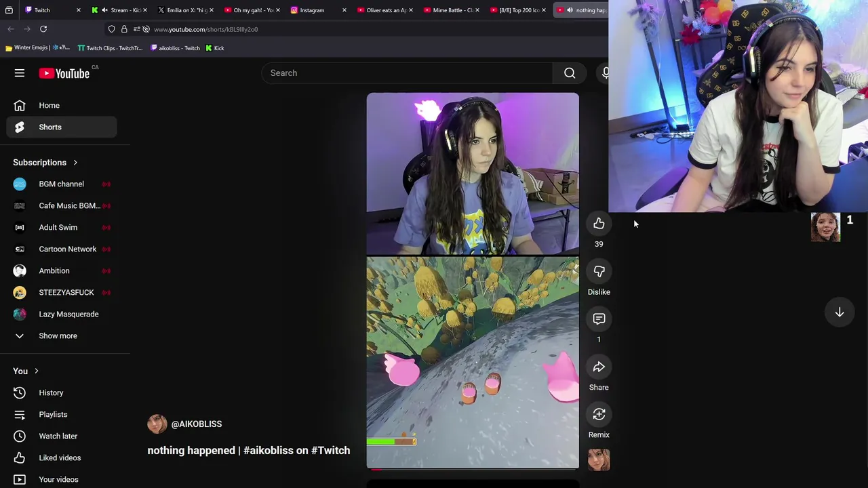The height and width of the screenshot is (488, 868).
Task: Open the STEEZYASFUCK channel
Action: tap(62, 293)
